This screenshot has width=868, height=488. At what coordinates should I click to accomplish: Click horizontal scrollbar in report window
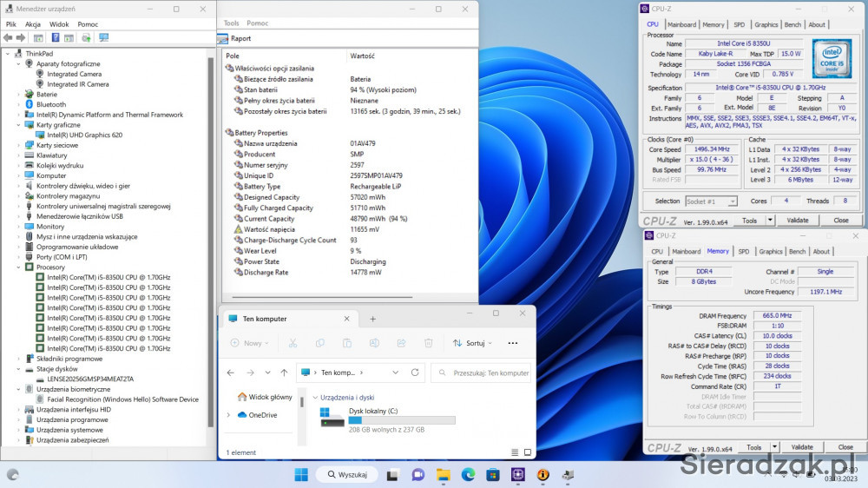322,298
